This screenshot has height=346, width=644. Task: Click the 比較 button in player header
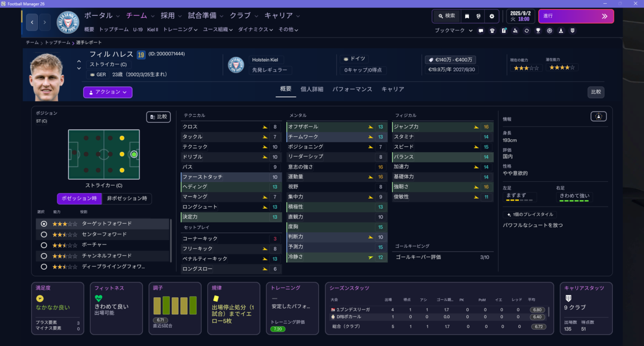[x=596, y=92]
